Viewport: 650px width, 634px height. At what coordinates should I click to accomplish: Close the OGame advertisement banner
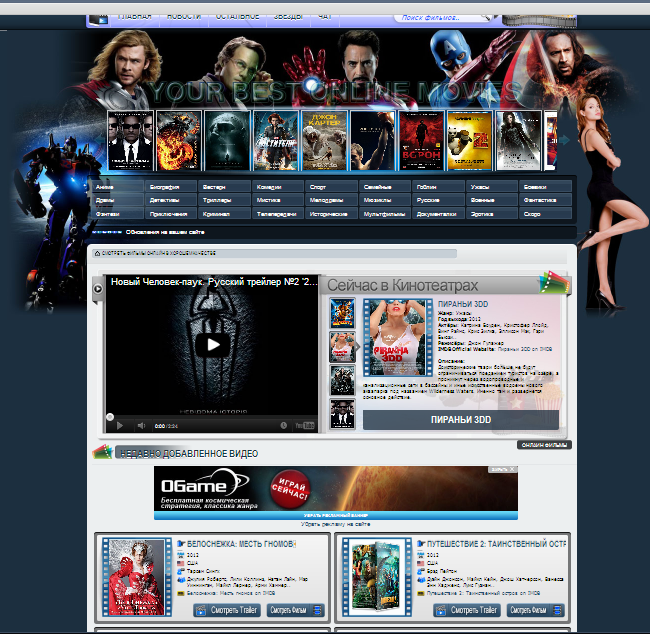click(x=503, y=469)
